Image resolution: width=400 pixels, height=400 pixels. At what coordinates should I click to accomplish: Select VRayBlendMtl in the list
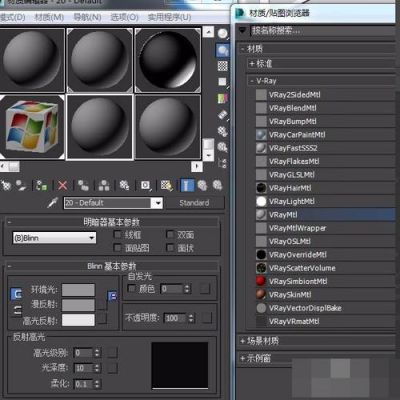[325, 108]
